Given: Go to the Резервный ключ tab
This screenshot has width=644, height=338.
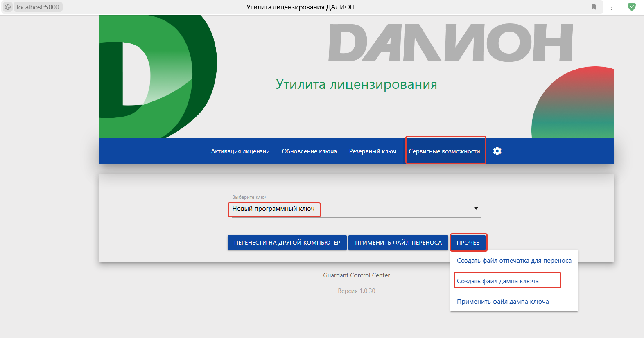Looking at the screenshot, I should (373, 151).
